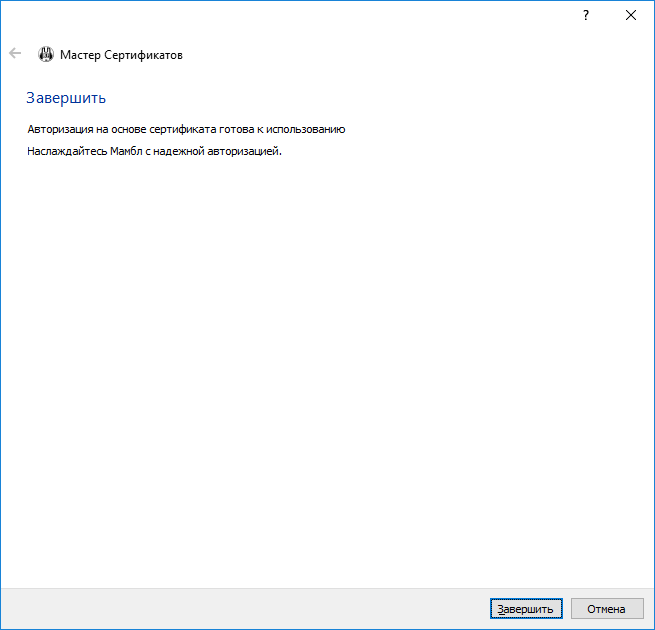Image resolution: width=655 pixels, height=630 pixels.
Task: Click the Мастер Сертификатов title text
Action: tap(121, 55)
